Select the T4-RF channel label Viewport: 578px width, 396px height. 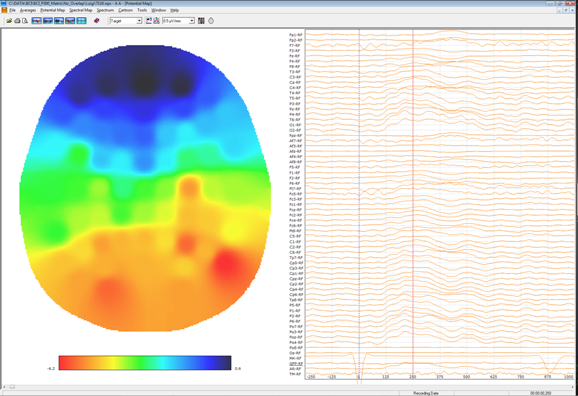pyautogui.click(x=295, y=93)
